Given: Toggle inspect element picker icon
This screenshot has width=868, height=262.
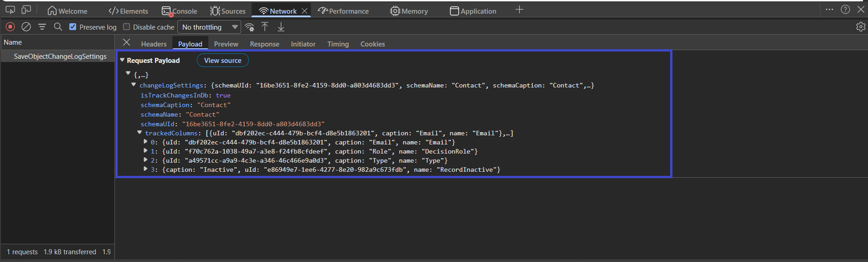Looking at the screenshot, I should click(x=10, y=10).
